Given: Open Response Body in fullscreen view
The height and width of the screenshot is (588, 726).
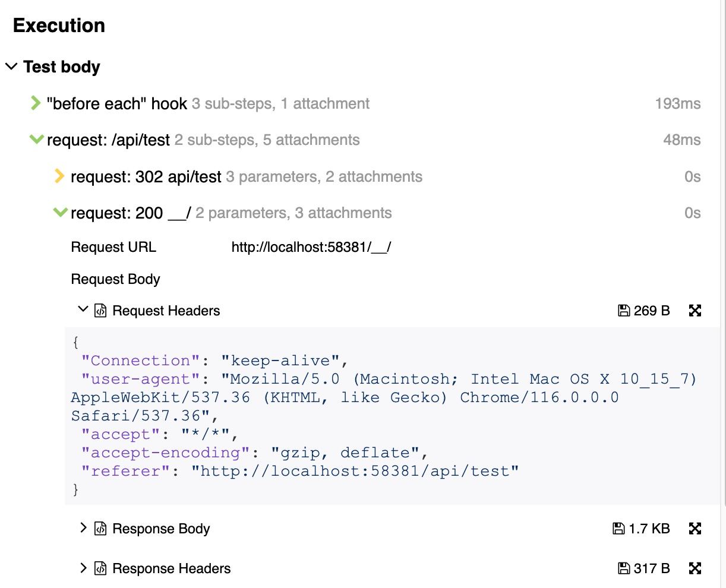Looking at the screenshot, I should tap(695, 529).
